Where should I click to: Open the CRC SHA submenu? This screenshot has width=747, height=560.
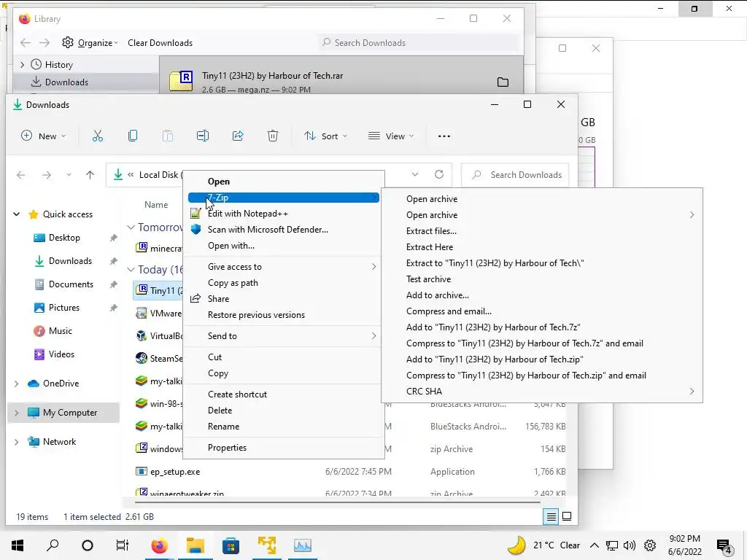pyautogui.click(x=542, y=392)
